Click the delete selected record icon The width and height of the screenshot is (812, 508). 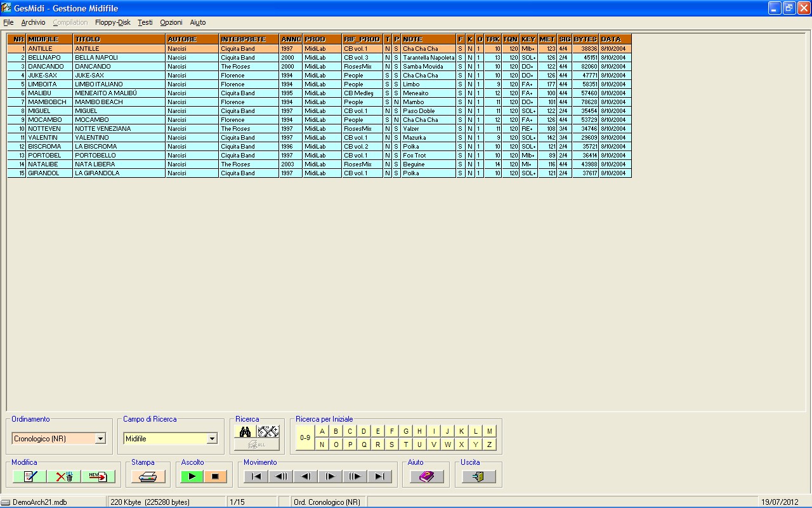click(64, 476)
